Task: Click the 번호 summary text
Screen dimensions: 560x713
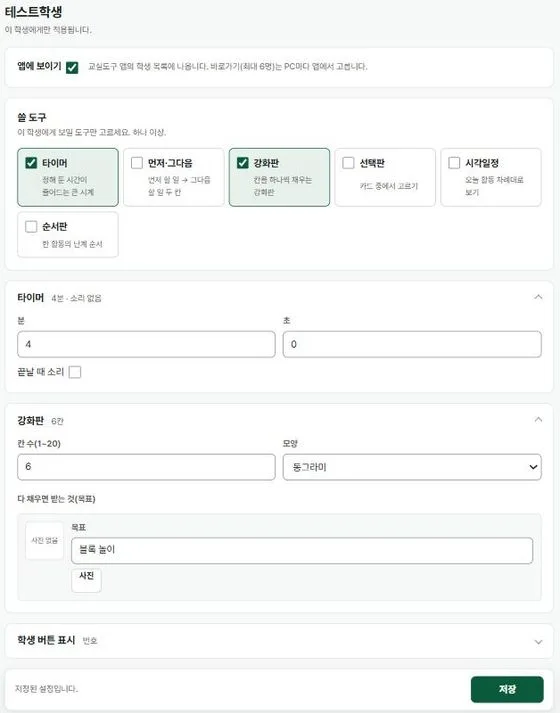Action: point(90,641)
